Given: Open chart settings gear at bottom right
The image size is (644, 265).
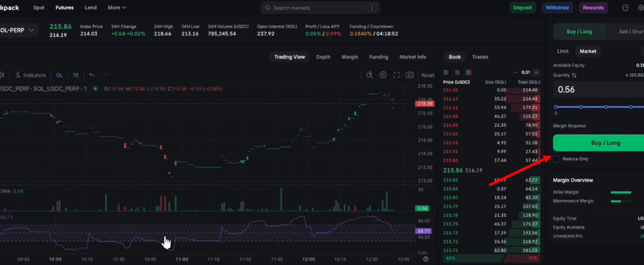Looking at the screenshot, I should coord(425,259).
